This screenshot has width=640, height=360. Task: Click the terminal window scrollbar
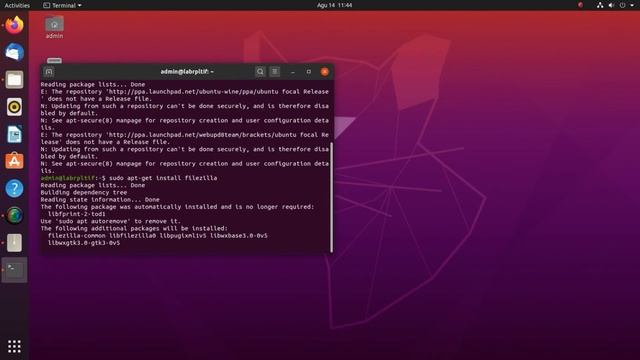tap(331, 198)
